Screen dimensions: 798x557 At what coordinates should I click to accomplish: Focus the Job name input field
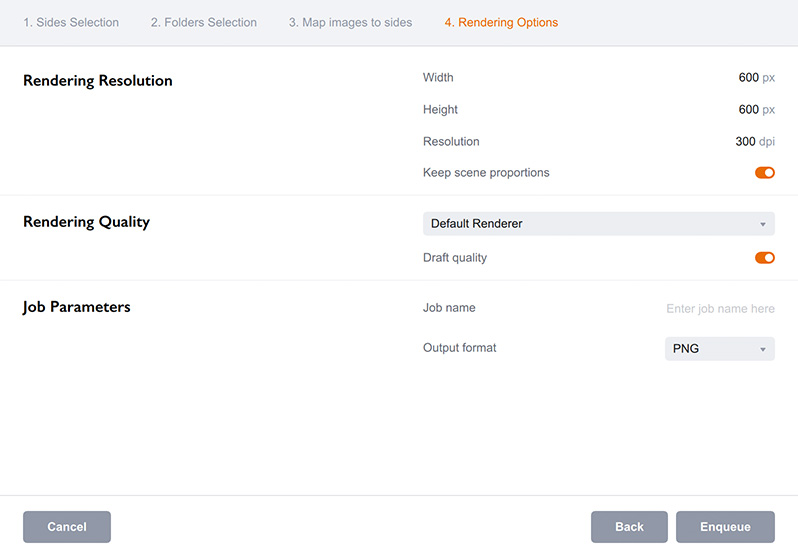(x=719, y=309)
